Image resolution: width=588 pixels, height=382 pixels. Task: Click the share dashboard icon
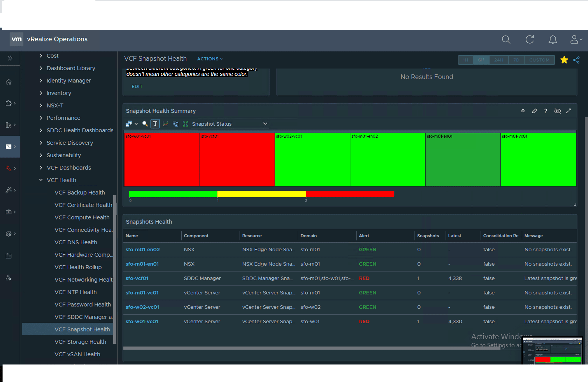[x=576, y=60]
